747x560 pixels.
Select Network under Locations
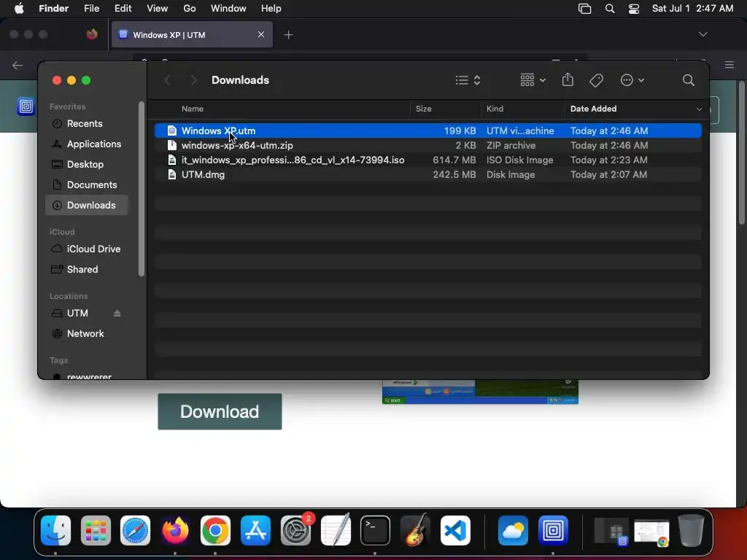88,334
